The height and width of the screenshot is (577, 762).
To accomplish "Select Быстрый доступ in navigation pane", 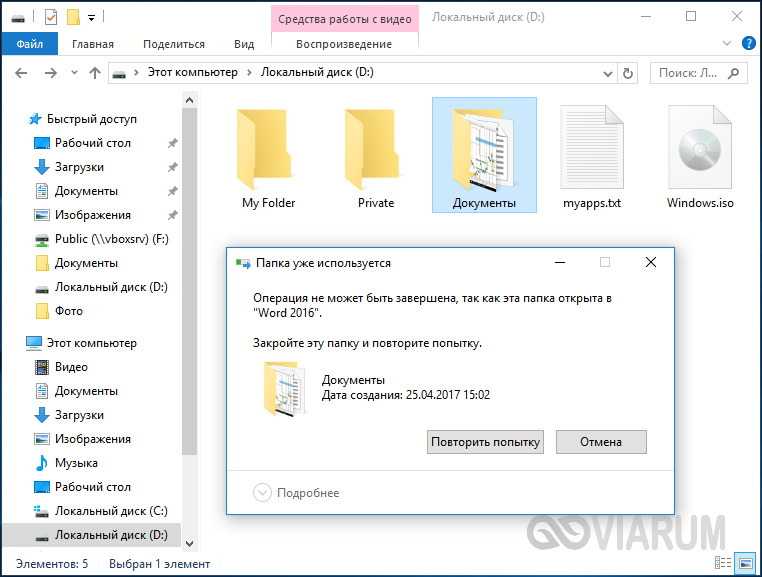I will pos(92,119).
